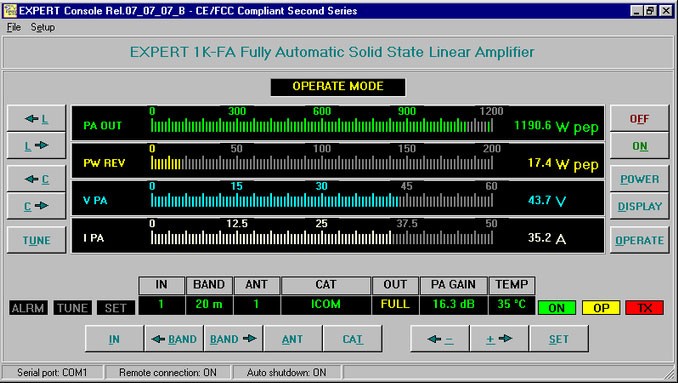Click the PA GAIN column header
The width and height of the screenshot is (678, 383).
point(454,285)
